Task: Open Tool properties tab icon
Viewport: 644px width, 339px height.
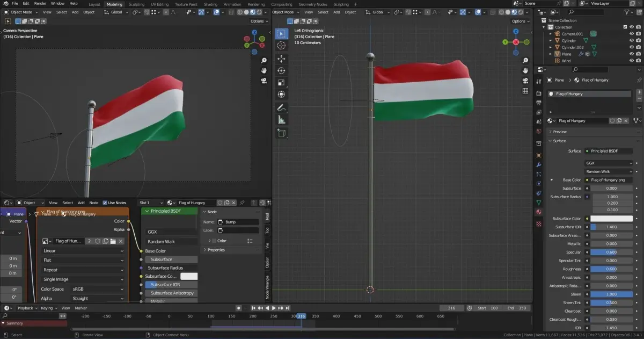Action: click(x=539, y=82)
